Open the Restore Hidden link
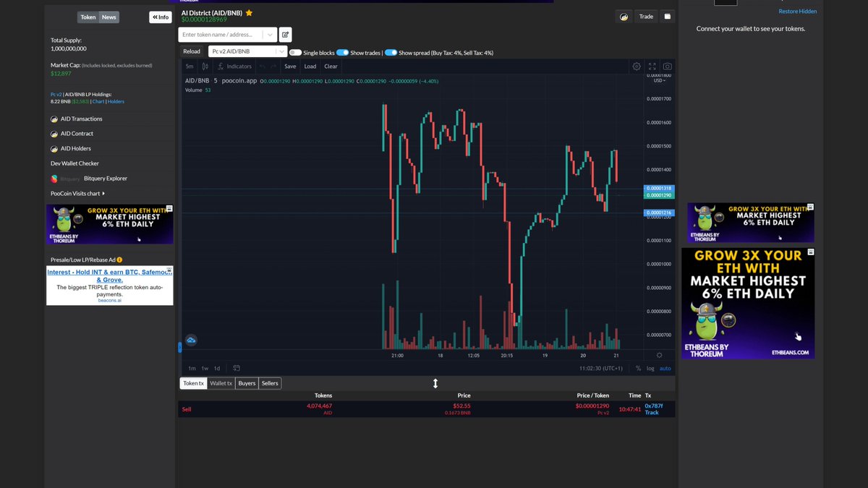 798,11
